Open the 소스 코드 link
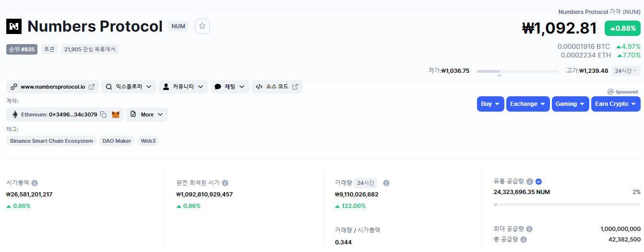 coord(277,87)
